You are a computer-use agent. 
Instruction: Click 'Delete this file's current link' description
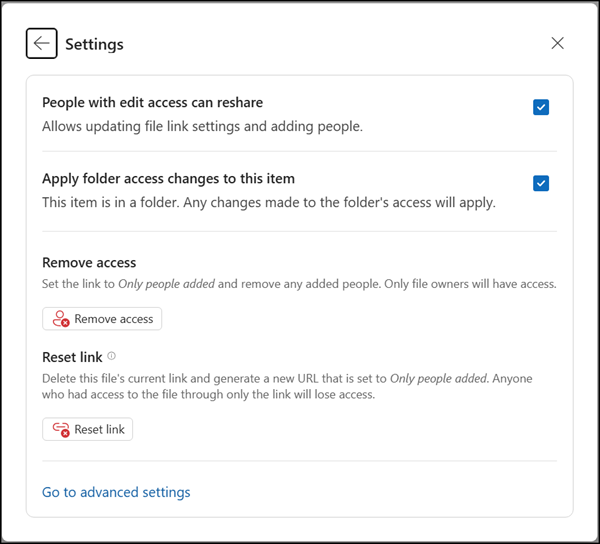pyautogui.click(x=287, y=386)
